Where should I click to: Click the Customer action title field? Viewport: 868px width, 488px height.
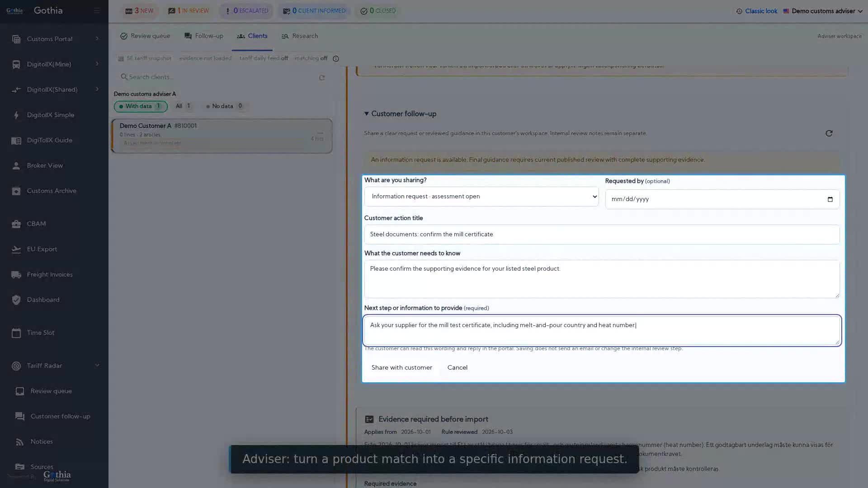click(x=602, y=235)
